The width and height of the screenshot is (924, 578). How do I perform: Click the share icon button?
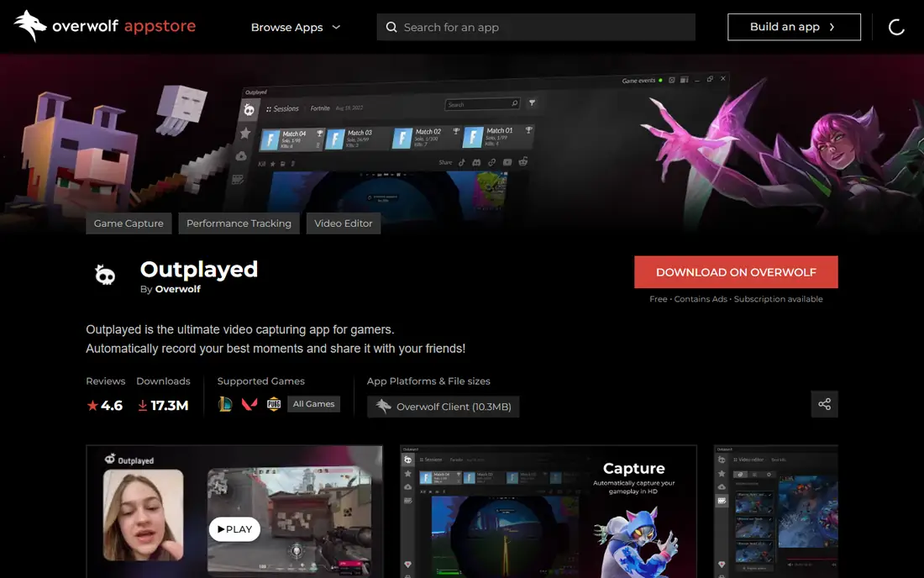pos(824,404)
